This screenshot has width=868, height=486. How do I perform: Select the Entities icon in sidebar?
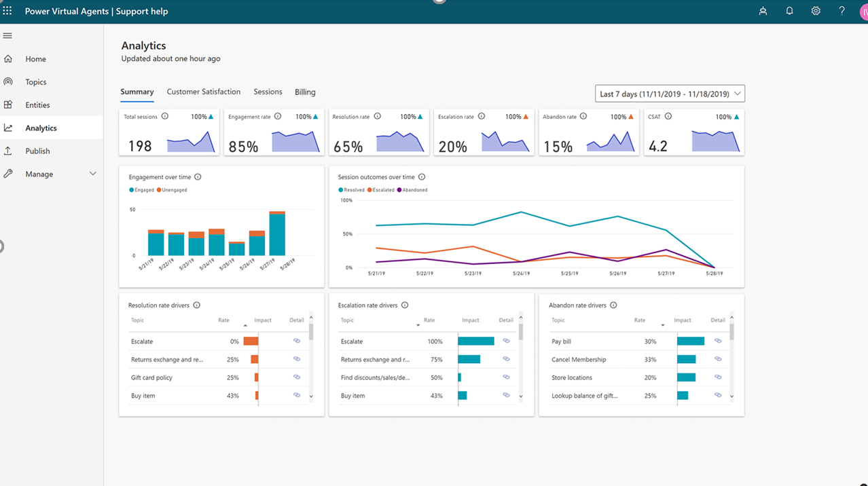click(x=7, y=105)
